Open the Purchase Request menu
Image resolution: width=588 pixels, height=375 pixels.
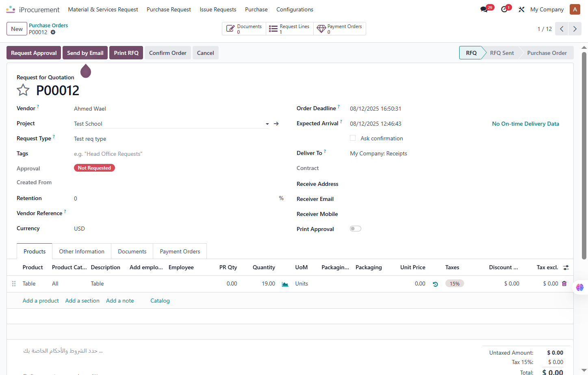[169, 9]
